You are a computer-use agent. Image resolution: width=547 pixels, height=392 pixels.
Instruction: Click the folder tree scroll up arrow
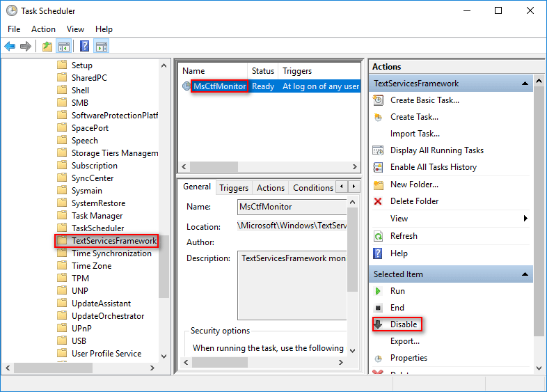(164, 65)
